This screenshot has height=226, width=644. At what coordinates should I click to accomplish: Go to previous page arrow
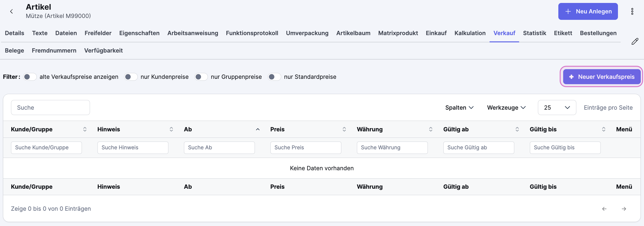604,209
